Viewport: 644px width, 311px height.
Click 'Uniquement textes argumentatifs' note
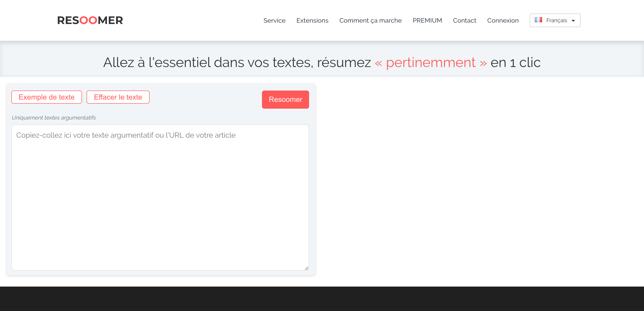click(x=53, y=117)
